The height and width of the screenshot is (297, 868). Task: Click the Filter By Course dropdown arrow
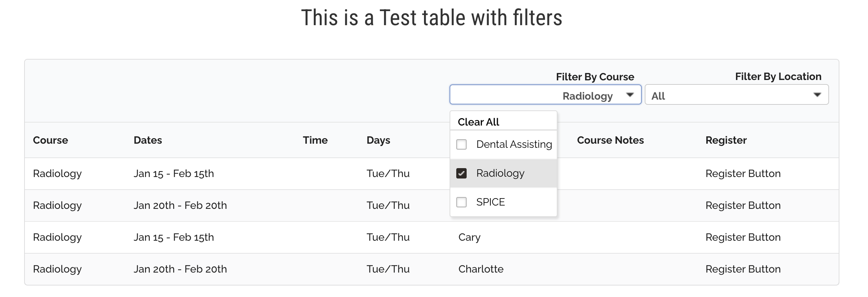[629, 95]
